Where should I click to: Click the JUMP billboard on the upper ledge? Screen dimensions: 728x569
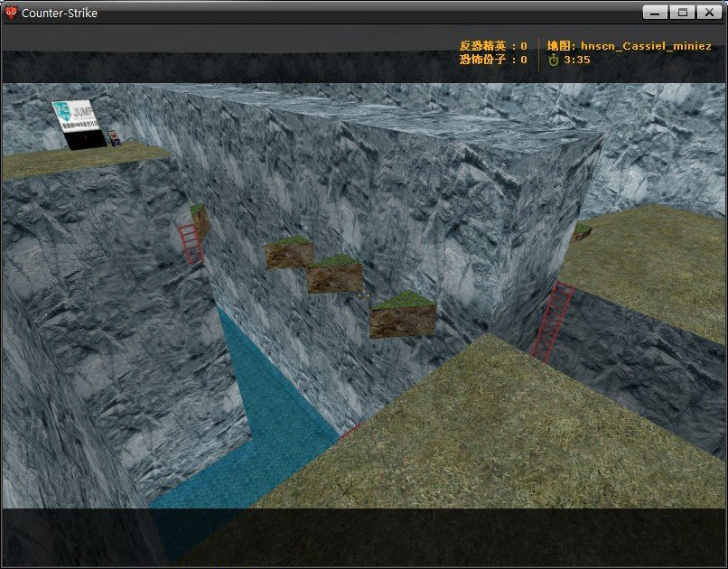coord(79,125)
